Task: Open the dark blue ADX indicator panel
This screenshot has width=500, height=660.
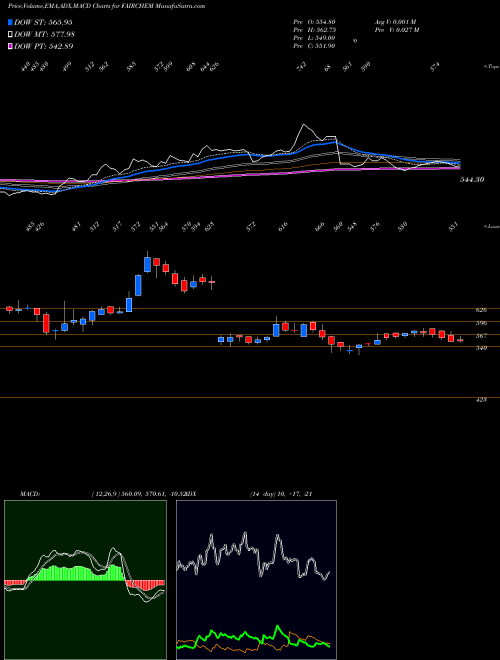Action: [256, 580]
